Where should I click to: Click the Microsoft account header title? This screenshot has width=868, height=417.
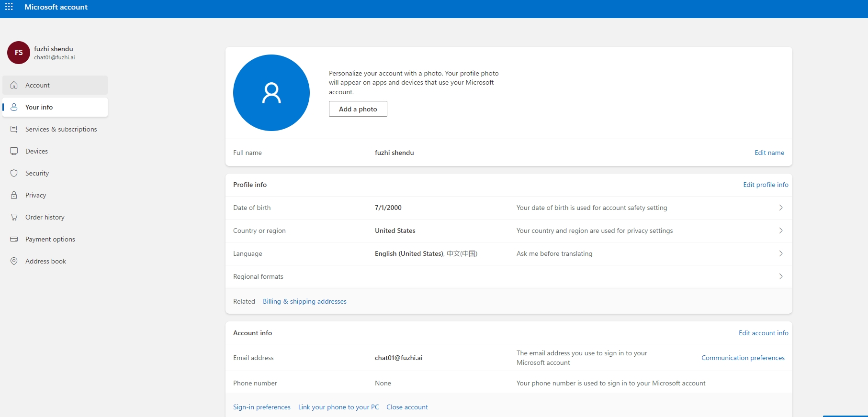click(x=56, y=7)
